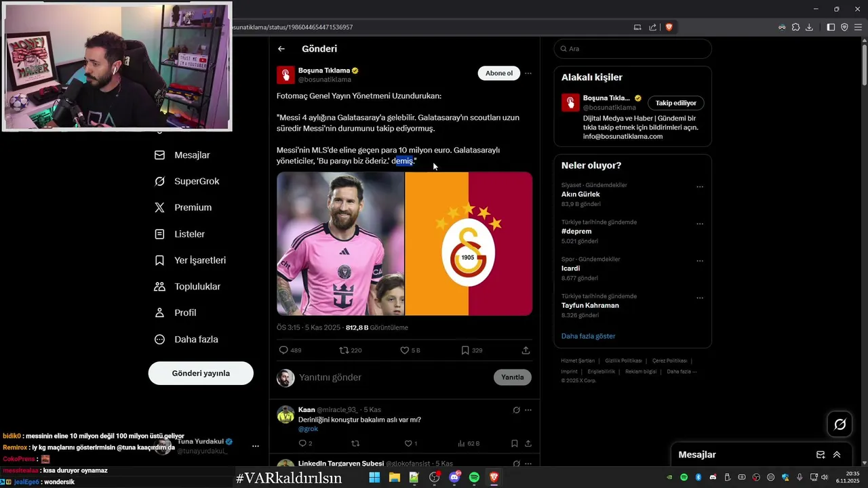Image resolution: width=868 pixels, height=488 pixels.
Task: Open Yer İşaretleri in the left sidebar
Action: pyautogui.click(x=191, y=260)
